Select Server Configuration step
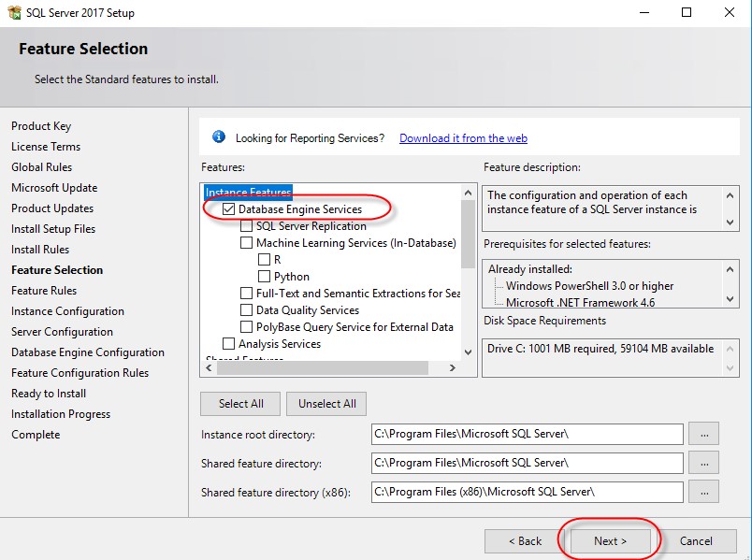This screenshot has height=560, width=752. pos(63,332)
